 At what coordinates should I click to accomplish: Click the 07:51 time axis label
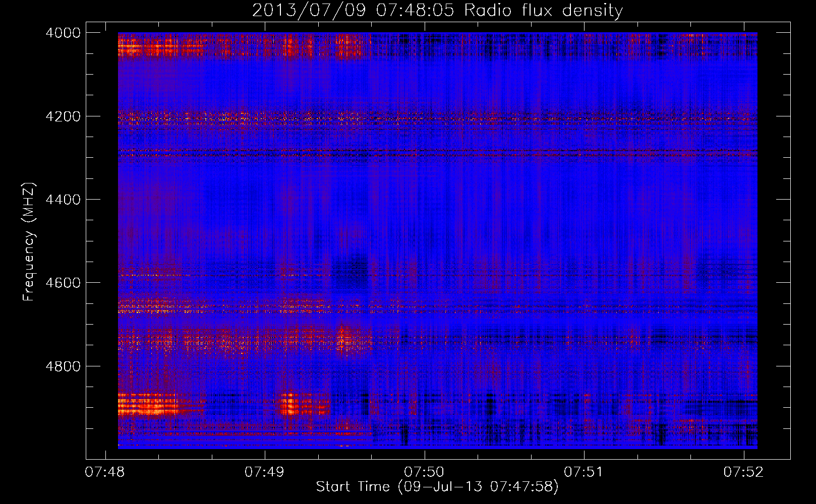pyautogui.click(x=584, y=472)
